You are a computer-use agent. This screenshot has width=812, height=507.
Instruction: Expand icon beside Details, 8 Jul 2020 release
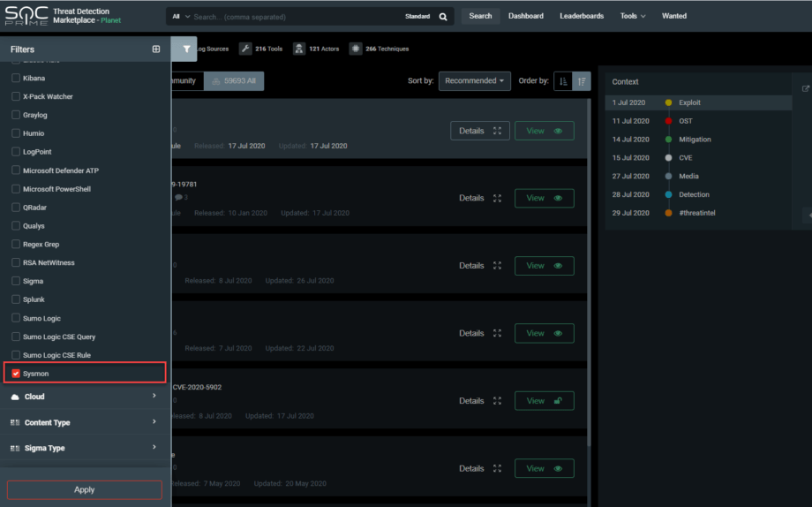coord(497,265)
